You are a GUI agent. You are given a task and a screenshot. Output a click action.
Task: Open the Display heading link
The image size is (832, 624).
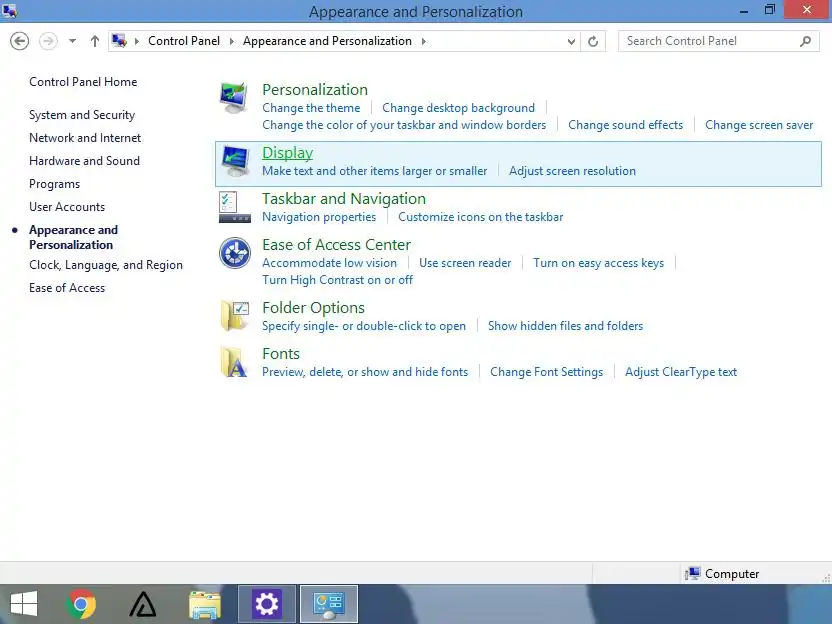tap(288, 153)
